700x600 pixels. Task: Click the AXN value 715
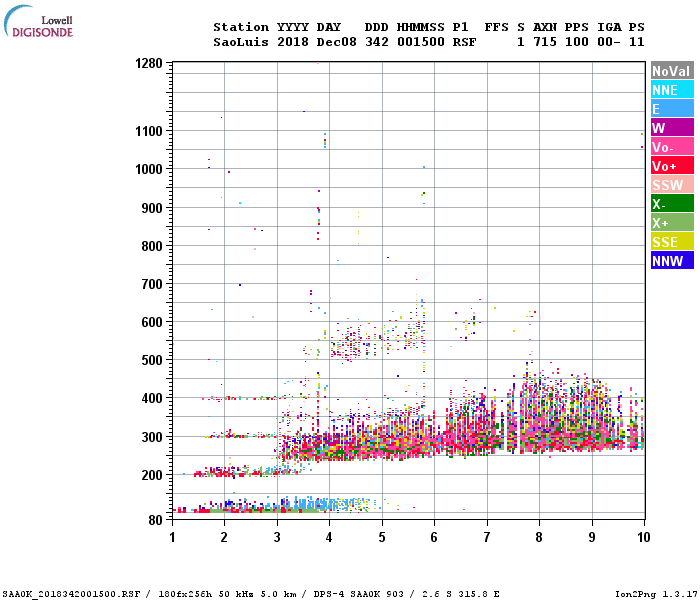point(545,42)
